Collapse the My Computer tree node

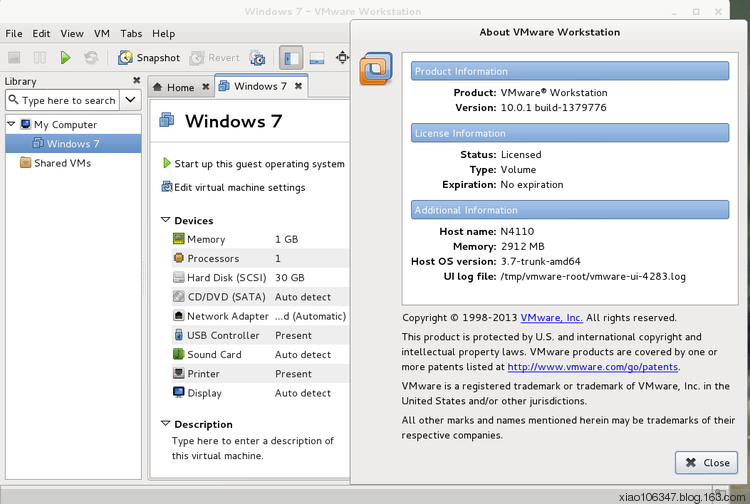point(11,125)
